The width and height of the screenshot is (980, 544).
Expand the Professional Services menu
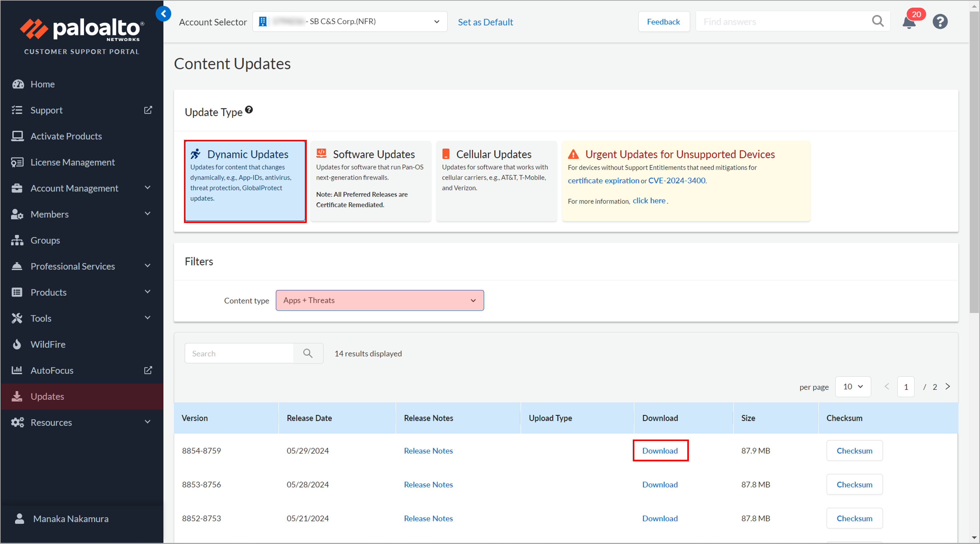148,266
